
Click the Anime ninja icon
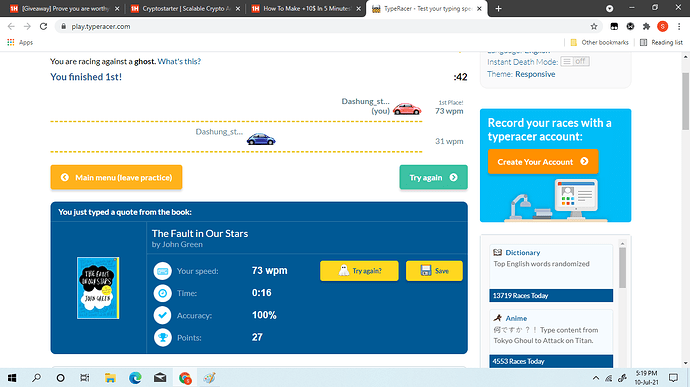[x=498, y=318]
